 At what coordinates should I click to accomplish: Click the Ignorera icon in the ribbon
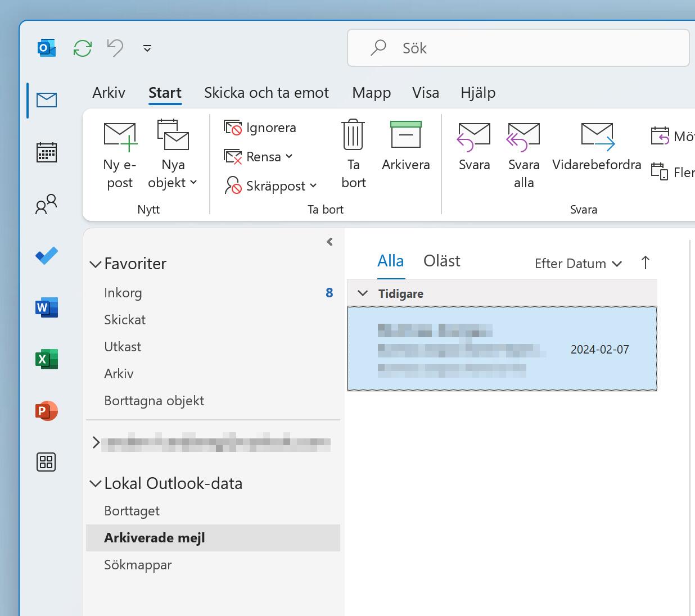(233, 128)
